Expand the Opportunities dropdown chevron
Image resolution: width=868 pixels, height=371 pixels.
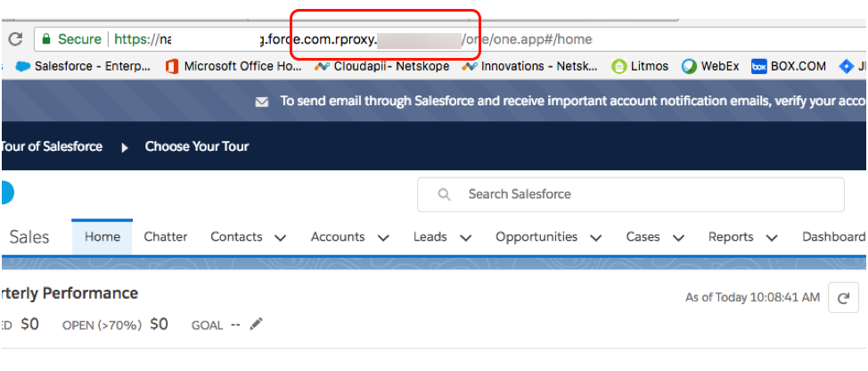pyautogui.click(x=595, y=238)
